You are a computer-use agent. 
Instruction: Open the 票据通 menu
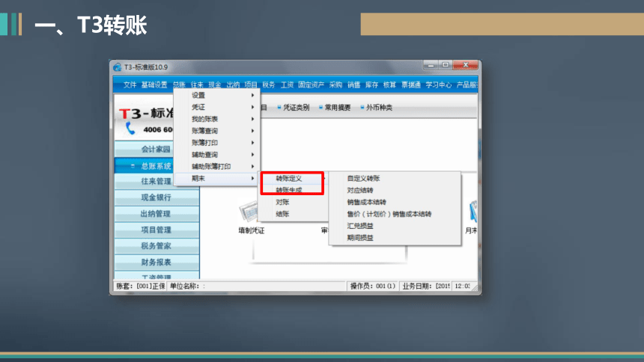(x=410, y=85)
